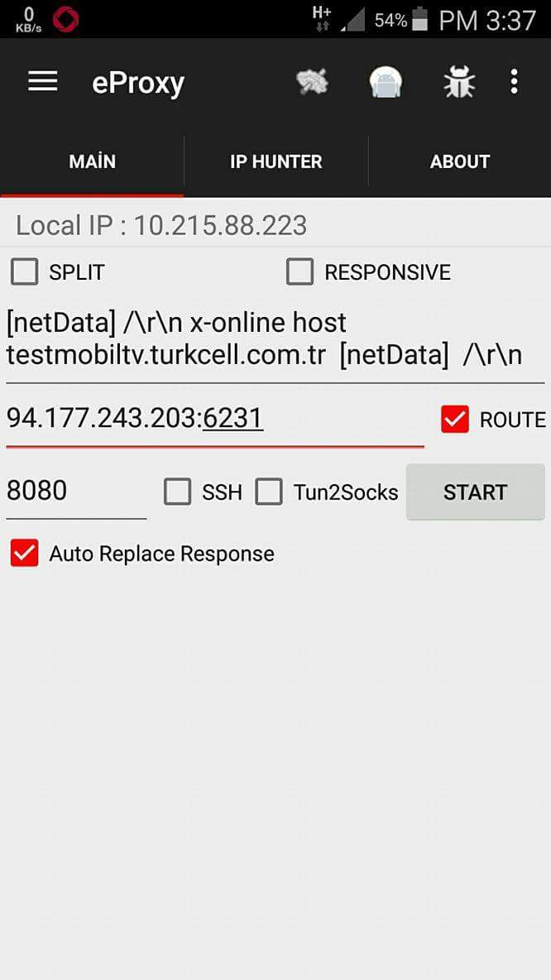Open the three-dot overflow menu
Image resolution: width=551 pixels, height=980 pixels.
click(514, 82)
